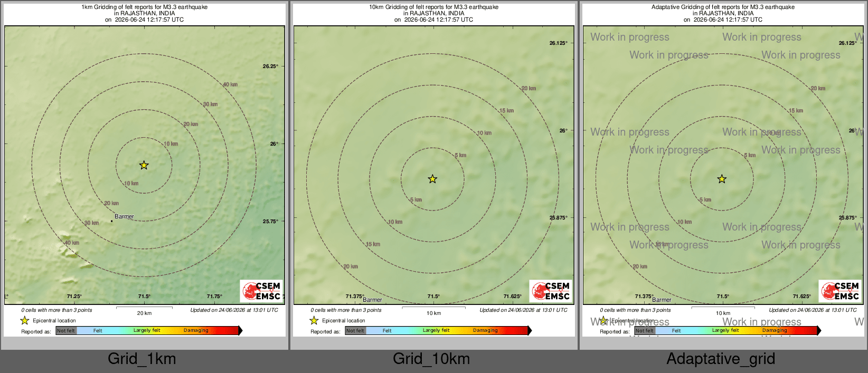Click the 'Updated on 24/06/2026' text under Grid_10km

(x=523, y=310)
